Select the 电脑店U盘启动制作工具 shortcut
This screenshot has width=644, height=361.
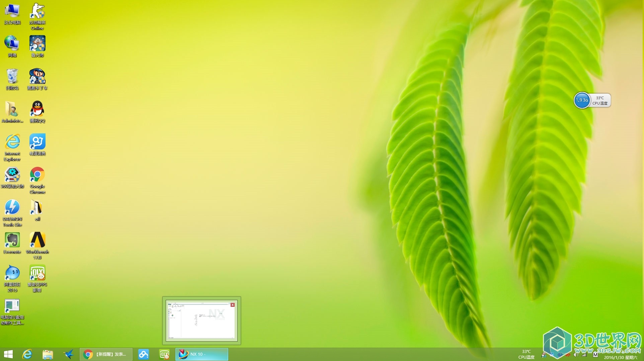click(12, 311)
